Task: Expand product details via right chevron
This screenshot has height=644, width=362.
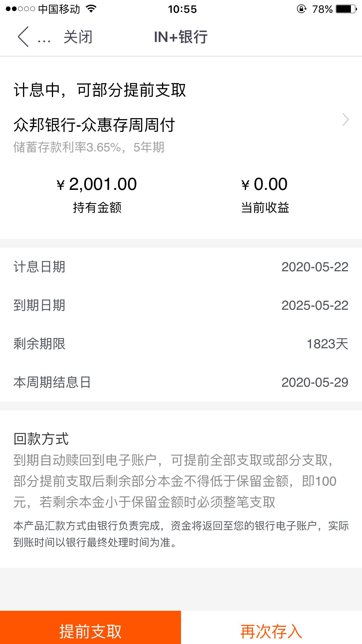Action: coord(345,120)
